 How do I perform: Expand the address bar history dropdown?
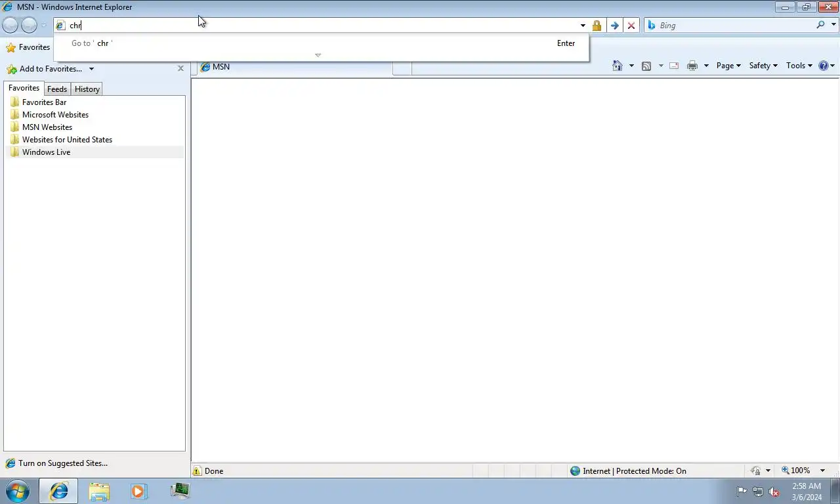583,26
